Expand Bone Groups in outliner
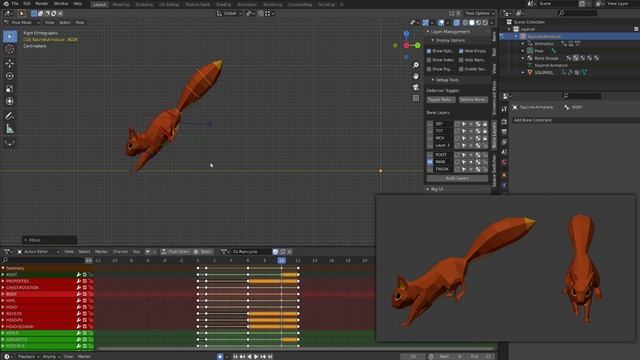This screenshot has height=360, width=640. tap(523, 58)
